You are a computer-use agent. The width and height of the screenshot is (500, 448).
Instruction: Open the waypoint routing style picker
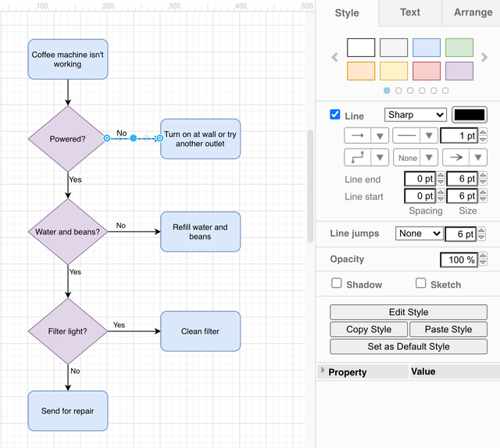tap(366, 157)
